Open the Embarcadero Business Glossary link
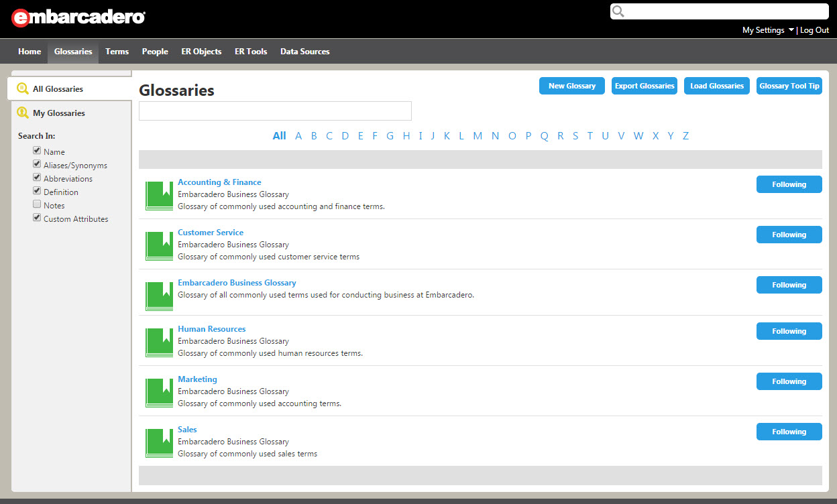The width and height of the screenshot is (837, 504). coord(237,283)
